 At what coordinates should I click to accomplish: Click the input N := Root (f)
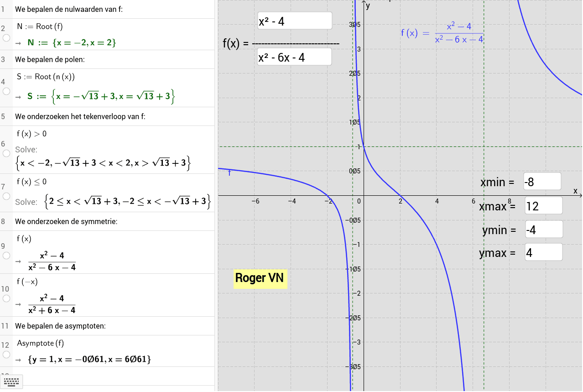pyautogui.click(x=40, y=26)
